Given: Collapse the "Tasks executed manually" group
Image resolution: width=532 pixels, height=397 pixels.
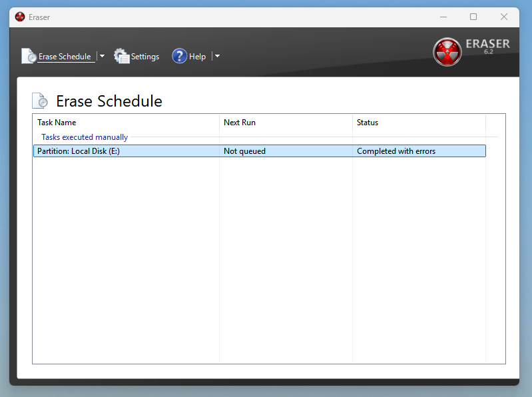Looking at the screenshot, I should point(85,137).
